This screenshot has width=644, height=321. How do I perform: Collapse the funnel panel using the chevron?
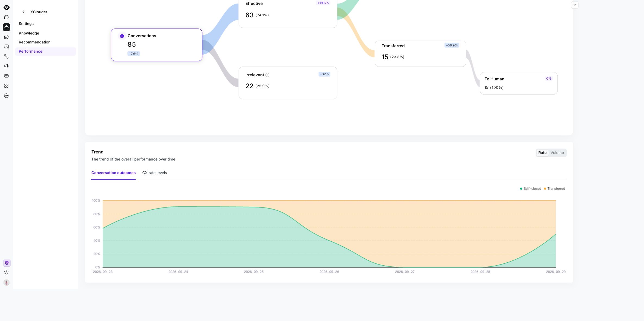(x=575, y=5)
